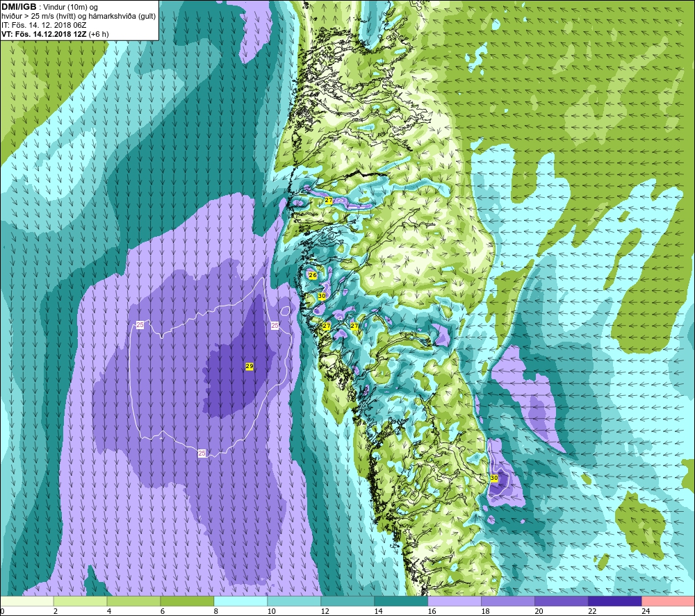Click the 'hviður > 25 m/s (hvítt)' description line
Viewport: 695px width, 616px height.
pyautogui.click(x=79, y=16)
